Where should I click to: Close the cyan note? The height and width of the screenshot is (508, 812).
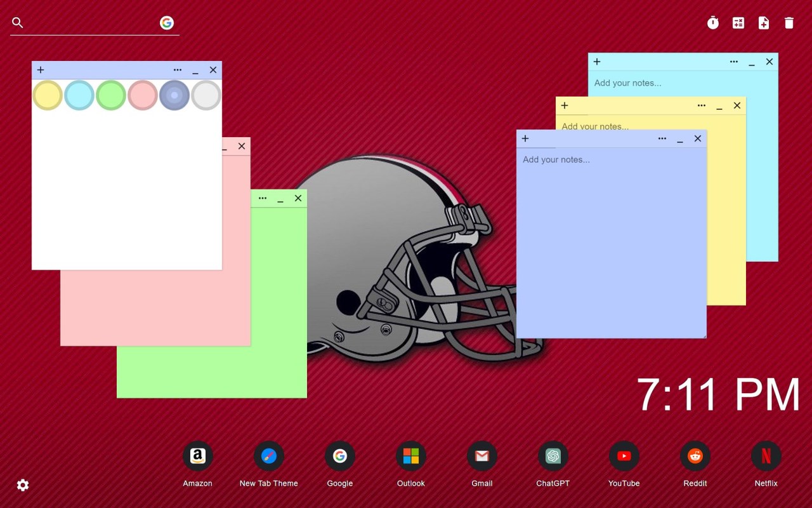[x=769, y=62]
